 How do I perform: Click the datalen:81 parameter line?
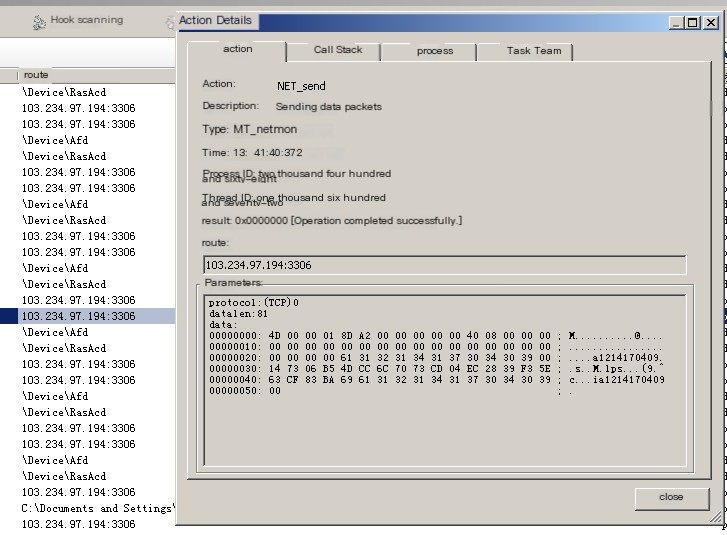pyautogui.click(x=238, y=314)
